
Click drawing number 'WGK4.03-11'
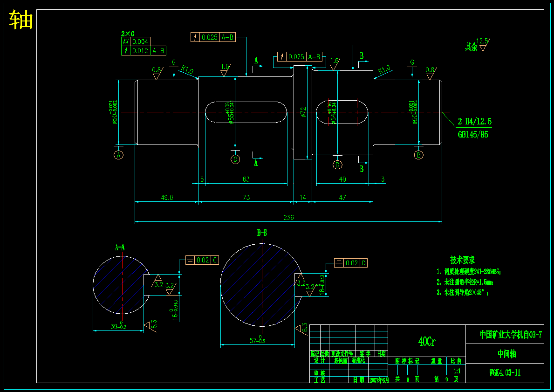[x=505, y=372]
